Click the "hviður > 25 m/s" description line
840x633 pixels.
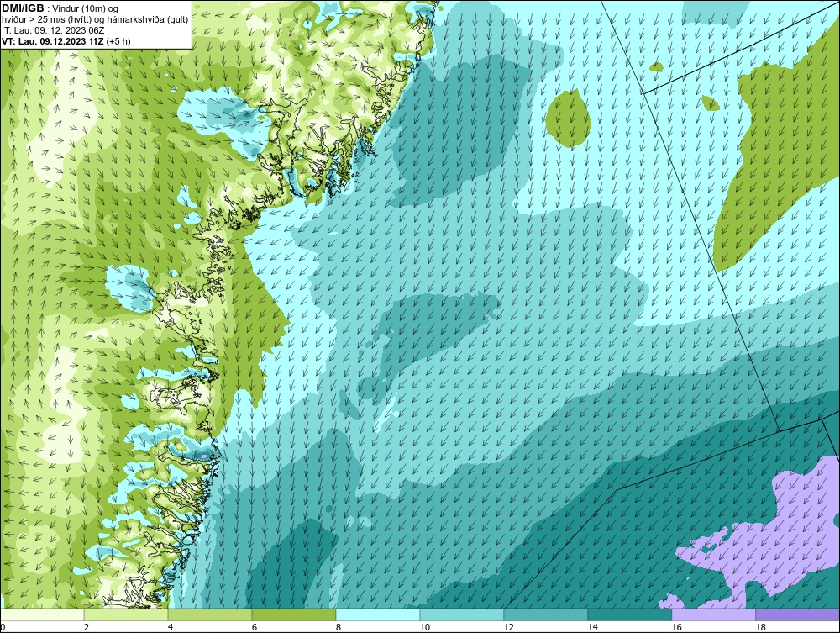95,19
